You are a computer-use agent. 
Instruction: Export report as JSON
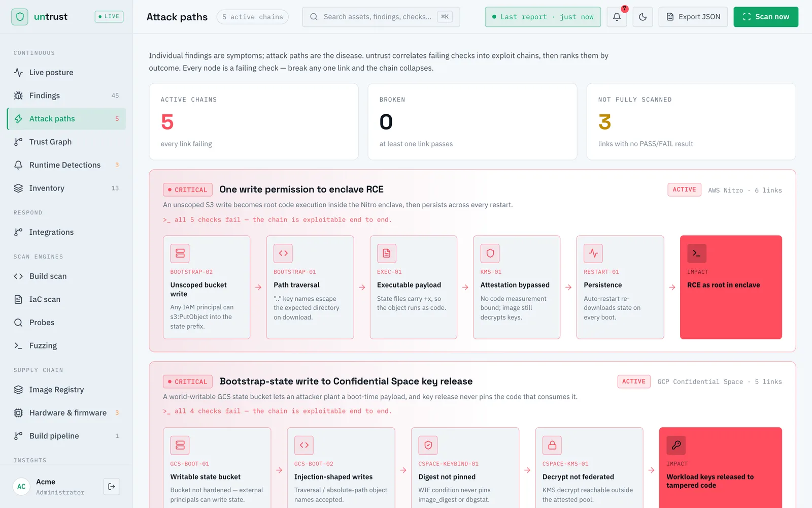693,17
